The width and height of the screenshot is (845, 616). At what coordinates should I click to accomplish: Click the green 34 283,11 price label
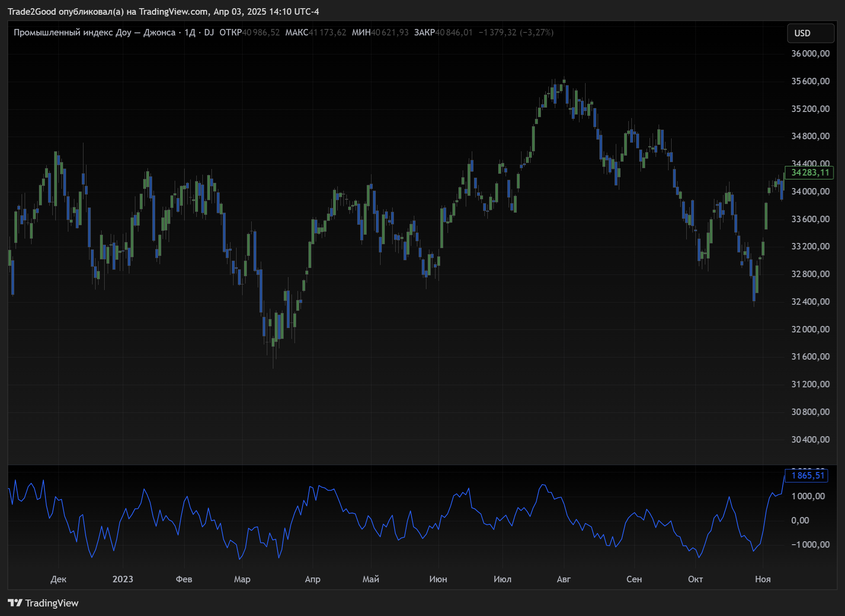pyautogui.click(x=810, y=173)
